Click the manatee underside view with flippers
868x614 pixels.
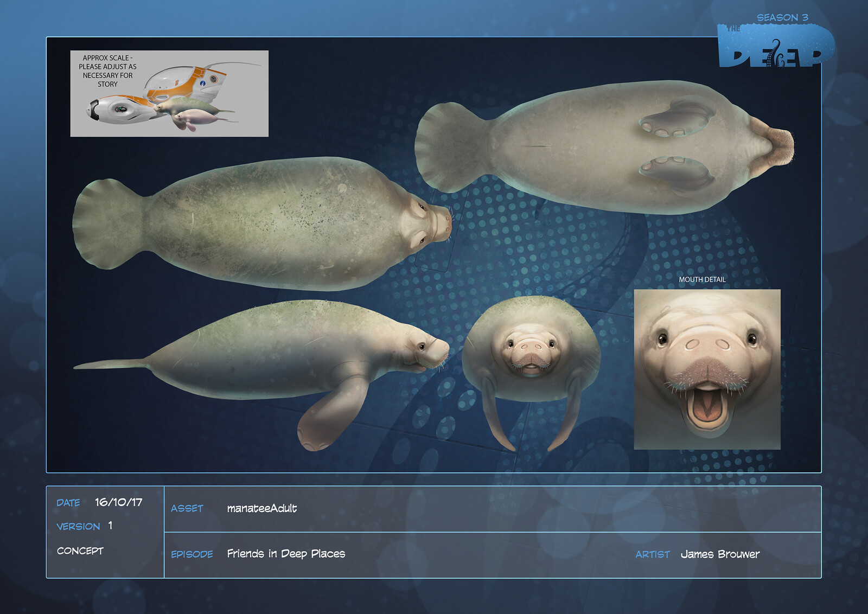coord(604,147)
